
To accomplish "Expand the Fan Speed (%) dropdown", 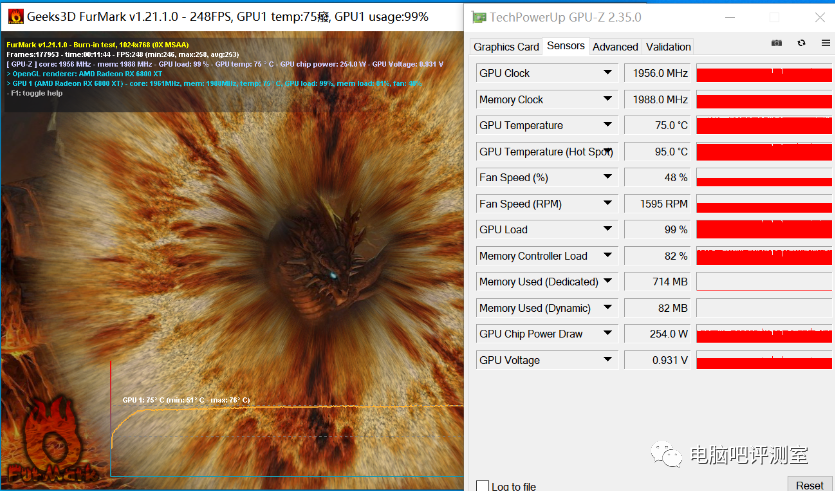I will pos(608,177).
